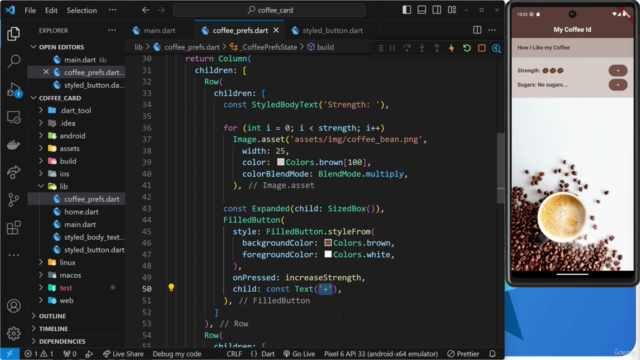Click Debug my code in status bar
This screenshot has height=360, width=640.
pyautogui.click(x=177, y=353)
